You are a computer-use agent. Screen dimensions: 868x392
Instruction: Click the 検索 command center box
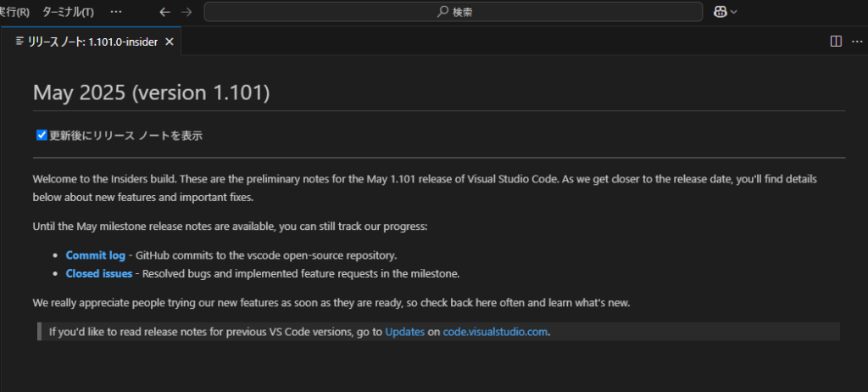click(x=453, y=12)
